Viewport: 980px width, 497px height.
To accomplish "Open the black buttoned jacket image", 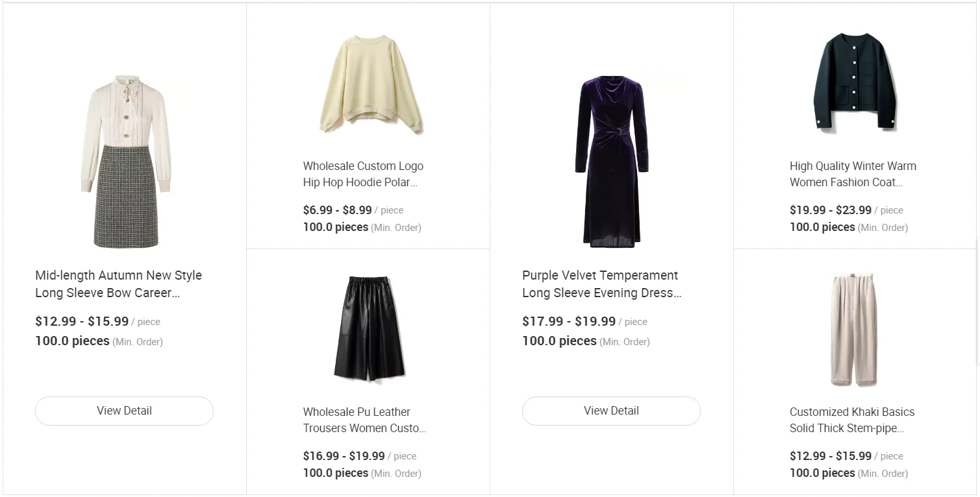I will (x=855, y=80).
